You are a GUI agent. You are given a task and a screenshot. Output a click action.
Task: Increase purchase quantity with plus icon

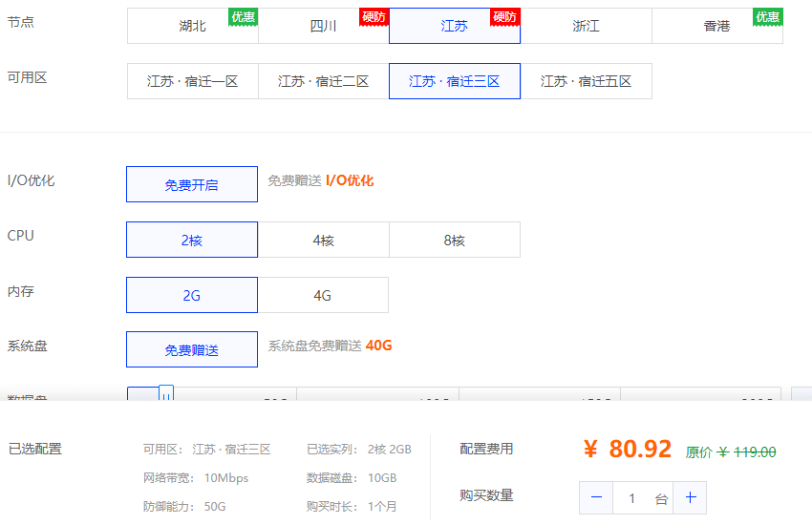(691, 497)
